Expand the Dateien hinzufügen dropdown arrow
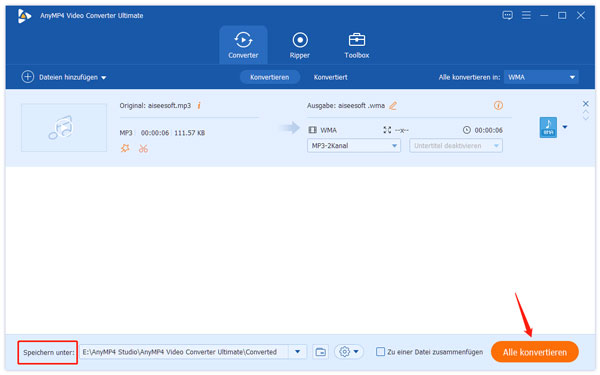This screenshot has height=375, width=600. [x=103, y=78]
